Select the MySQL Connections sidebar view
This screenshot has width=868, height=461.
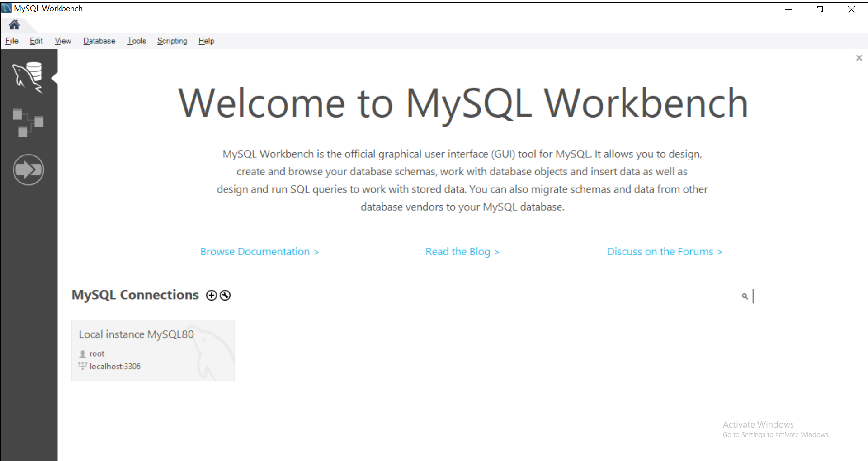(x=28, y=78)
